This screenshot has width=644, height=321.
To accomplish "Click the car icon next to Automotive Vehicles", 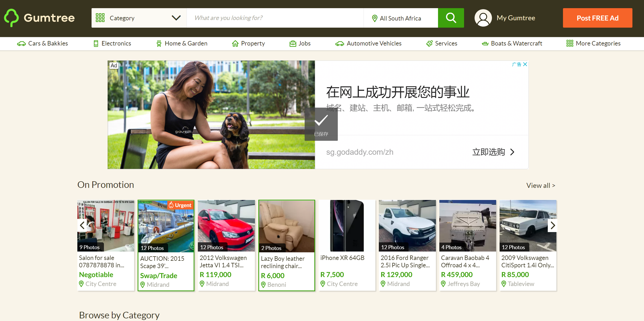I will click(x=340, y=44).
